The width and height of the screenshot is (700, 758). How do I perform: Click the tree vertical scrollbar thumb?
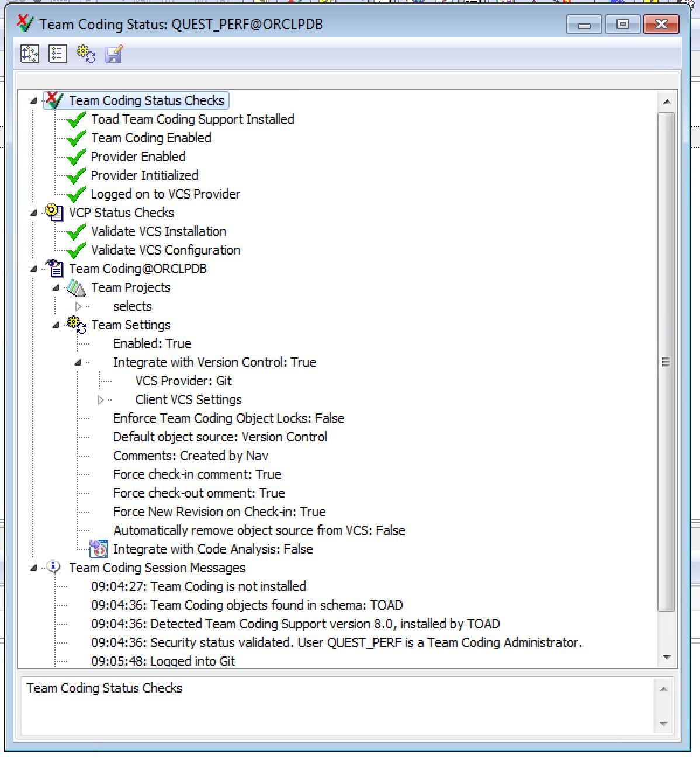coord(666,362)
